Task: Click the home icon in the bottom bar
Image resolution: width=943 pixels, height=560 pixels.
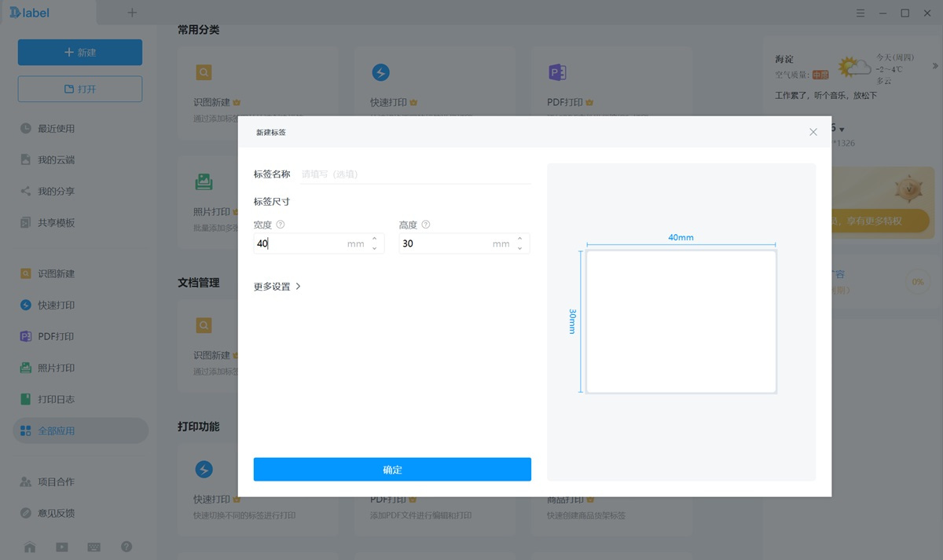Action: [30, 547]
